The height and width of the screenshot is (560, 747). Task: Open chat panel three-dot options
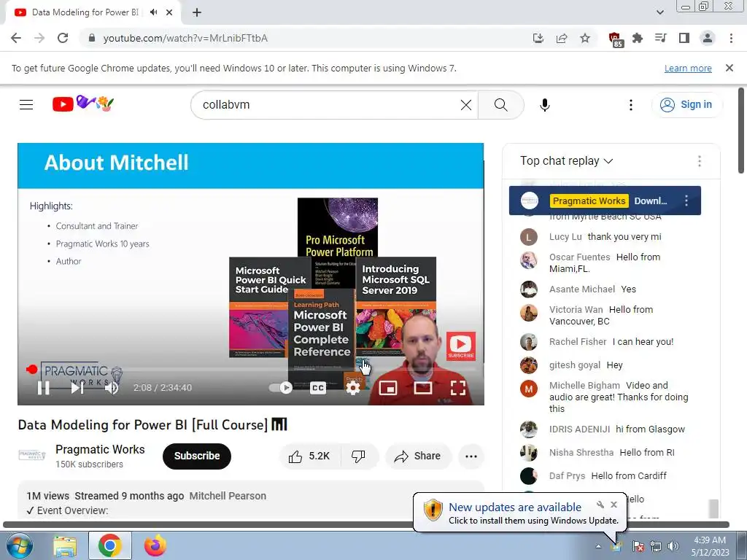pyautogui.click(x=700, y=161)
